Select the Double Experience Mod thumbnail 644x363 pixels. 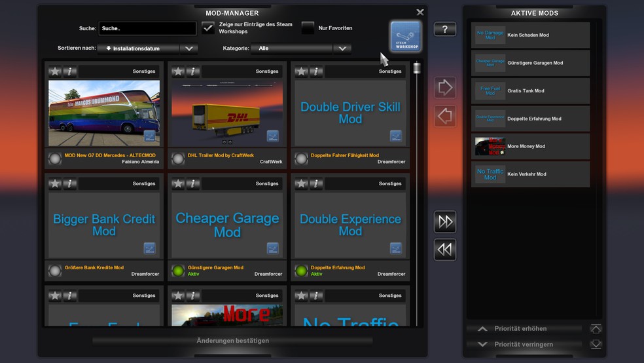tap(350, 225)
